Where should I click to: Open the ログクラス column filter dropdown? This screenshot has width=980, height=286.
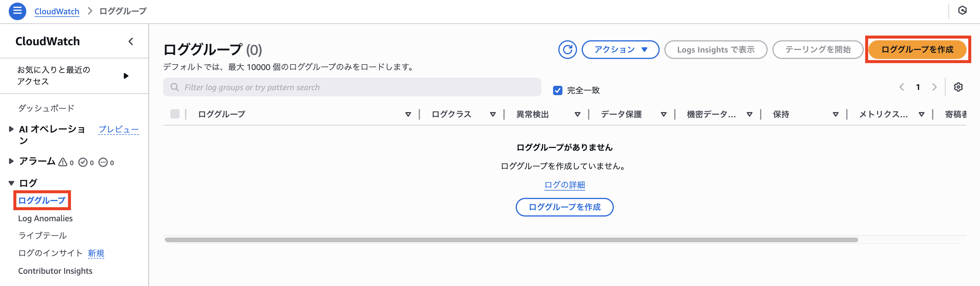coord(493,114)
